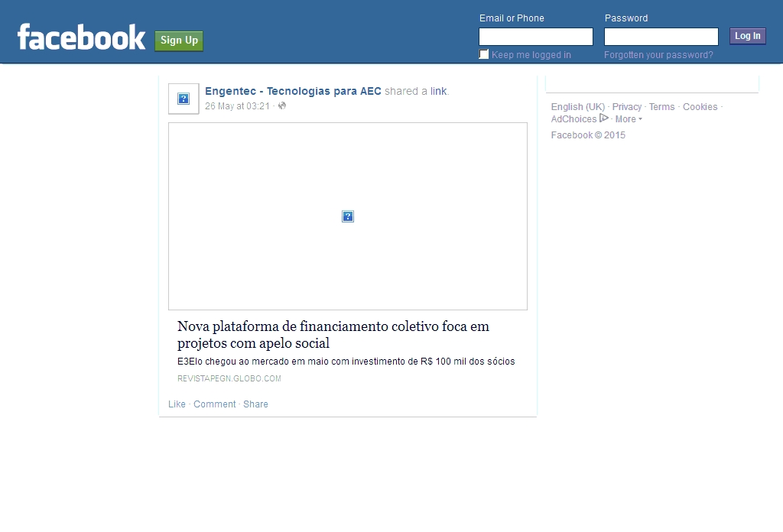The image size is (783, 532).
Task: Click the Engentec profile picture placeholder
Action: click(184, 99)
